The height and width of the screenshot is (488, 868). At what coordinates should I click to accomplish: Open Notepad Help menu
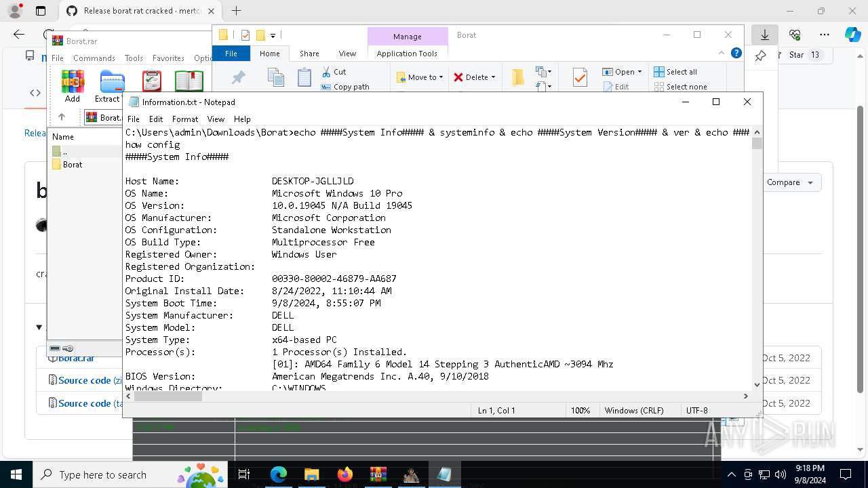(242, 119)
